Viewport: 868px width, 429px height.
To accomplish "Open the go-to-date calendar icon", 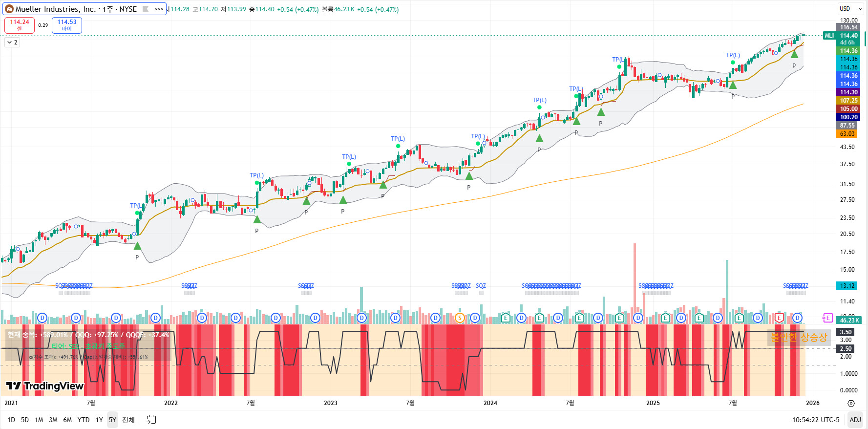I will tap(151, 420).
